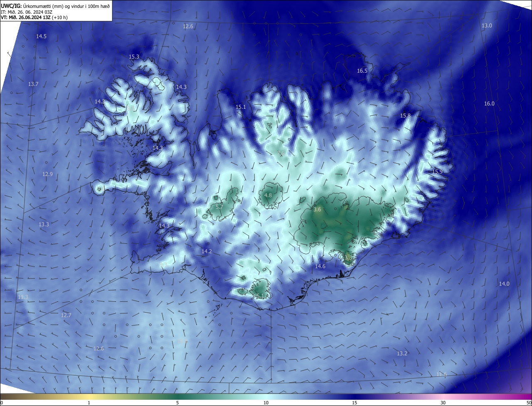Click the 5.7 value on the glacier
Image resolution: width=532 pixels, height=406 pixels.
219,207
